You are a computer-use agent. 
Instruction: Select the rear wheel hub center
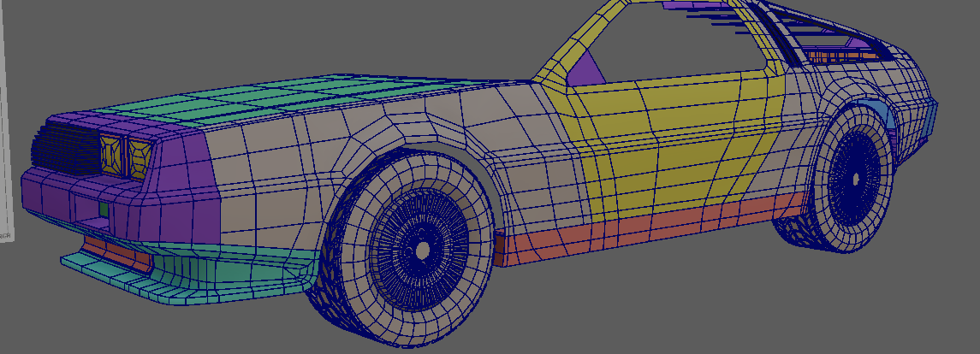coord(856,179)
